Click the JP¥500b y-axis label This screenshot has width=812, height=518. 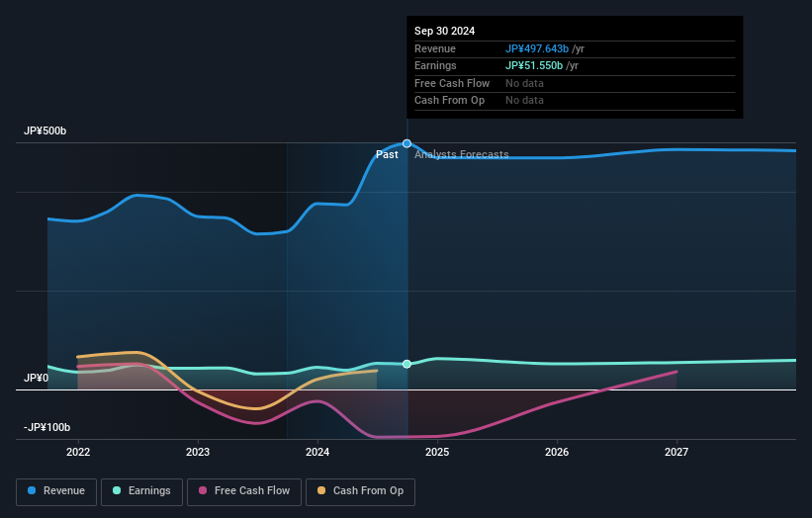pyautogui.click(x=45, y=130)
